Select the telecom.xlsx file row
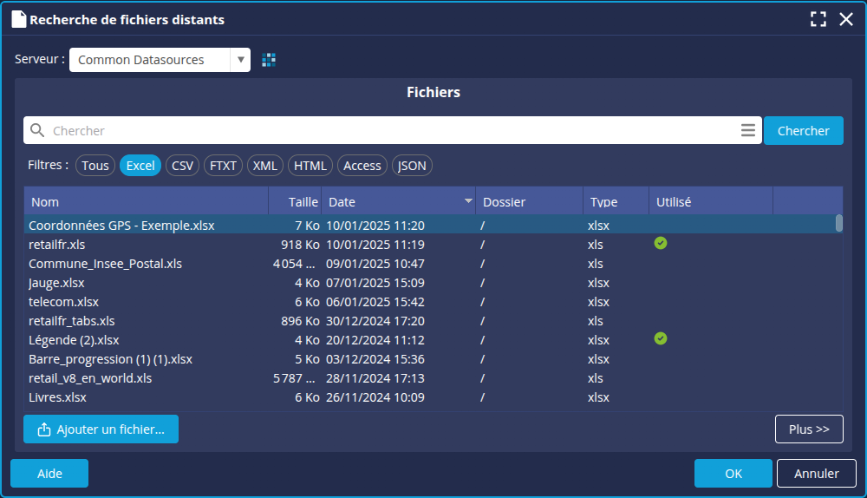This screenshot has height=498, width=867. pos(64,301)
